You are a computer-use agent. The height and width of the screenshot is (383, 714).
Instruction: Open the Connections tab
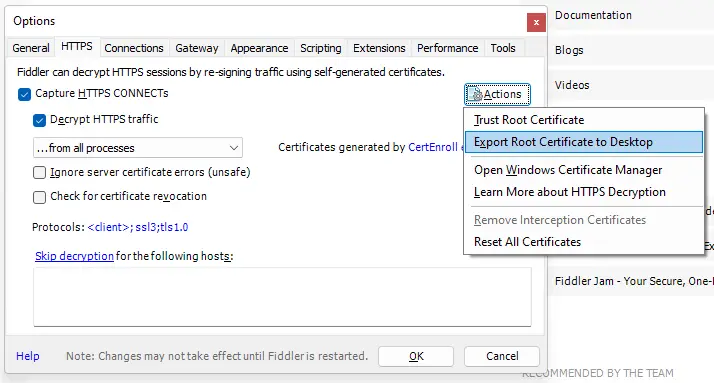click(x=134, y=48)
